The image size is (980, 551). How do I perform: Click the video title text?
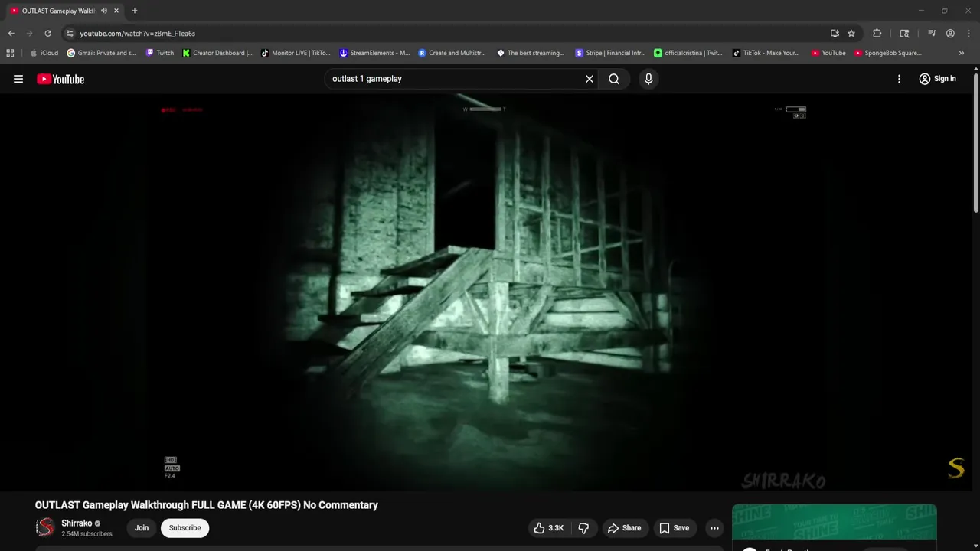pyautogui.click(x=207, y=505)
